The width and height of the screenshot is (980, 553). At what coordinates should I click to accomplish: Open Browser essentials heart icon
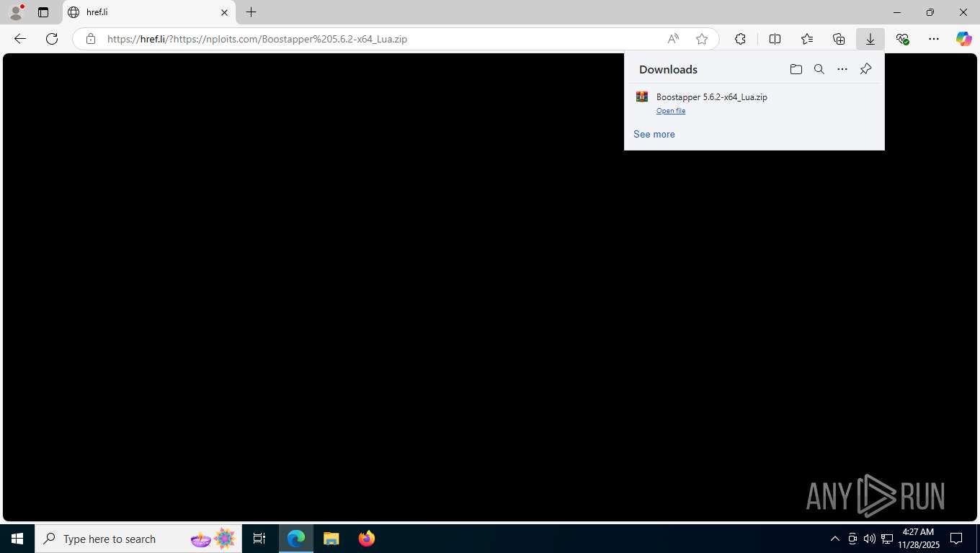tap(902, 39)
